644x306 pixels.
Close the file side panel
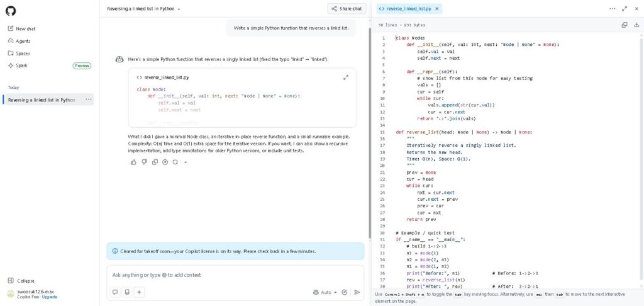pos(636,9)
